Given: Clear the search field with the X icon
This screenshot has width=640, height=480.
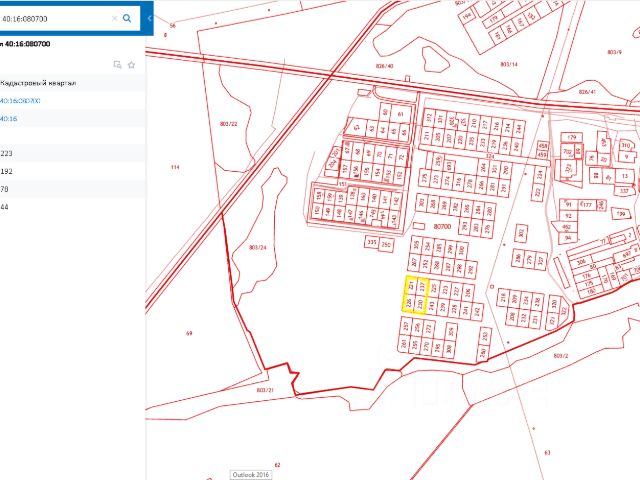Looking at the screenshot, I should pos(114,18).
